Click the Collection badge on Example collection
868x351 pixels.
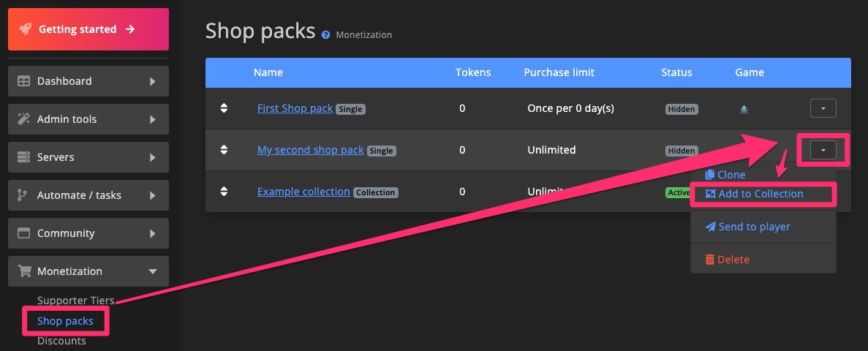375,192
